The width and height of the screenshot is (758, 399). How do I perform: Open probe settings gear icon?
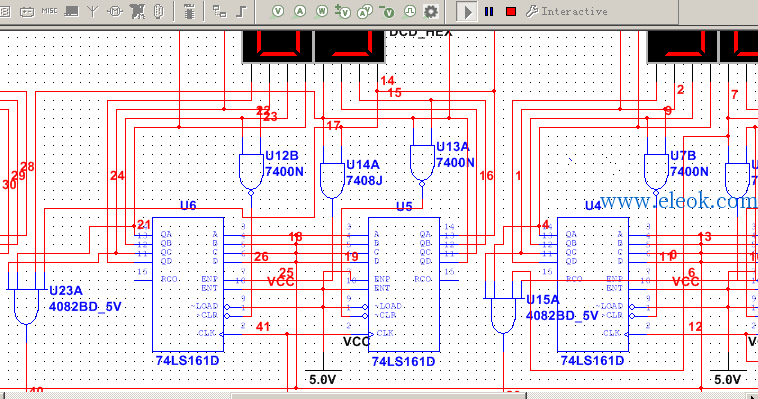(x=431, y=11)
